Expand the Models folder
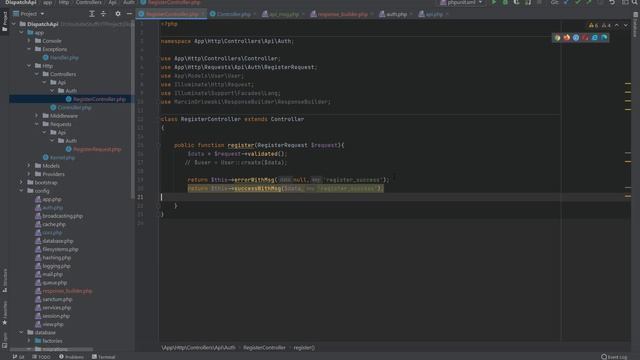Viewport: 640px width, 360px height. pos(29,166)
